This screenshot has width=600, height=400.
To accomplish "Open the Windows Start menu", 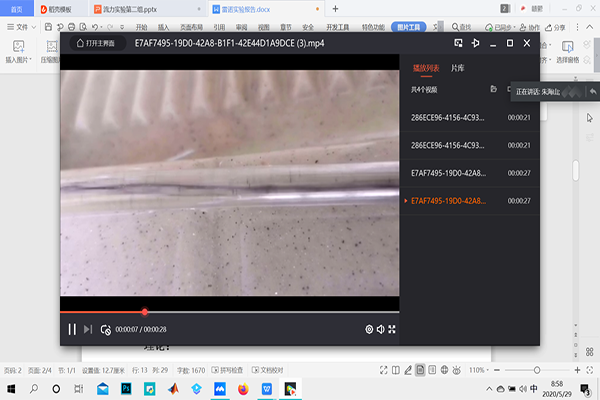I will [x=10, y=389].
